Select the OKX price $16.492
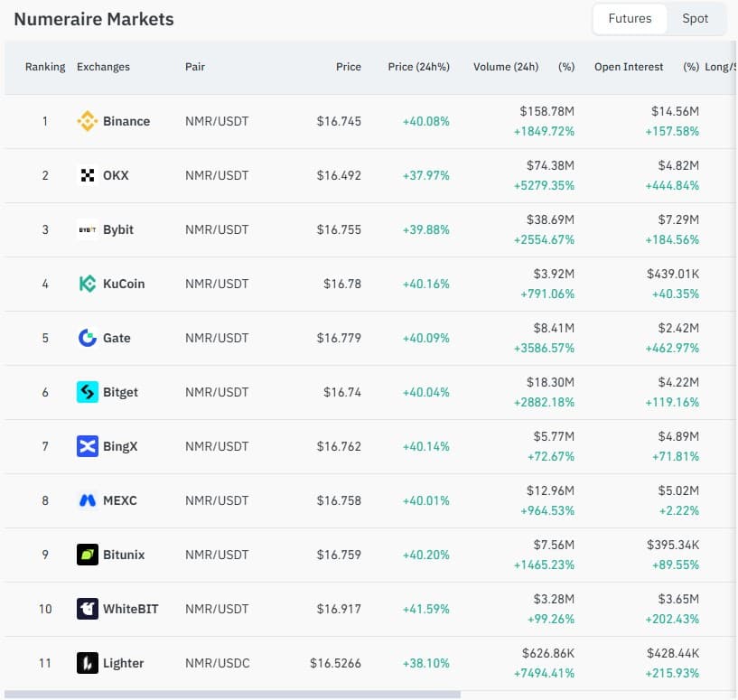 [339, 175]
